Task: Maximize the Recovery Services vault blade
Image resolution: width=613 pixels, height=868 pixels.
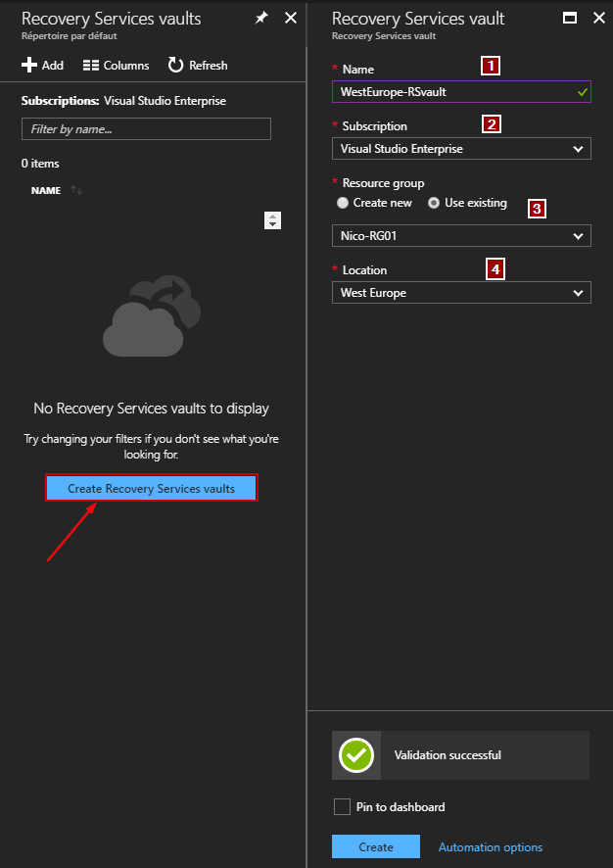Action: pyautogui.click(x=570, y=19)
